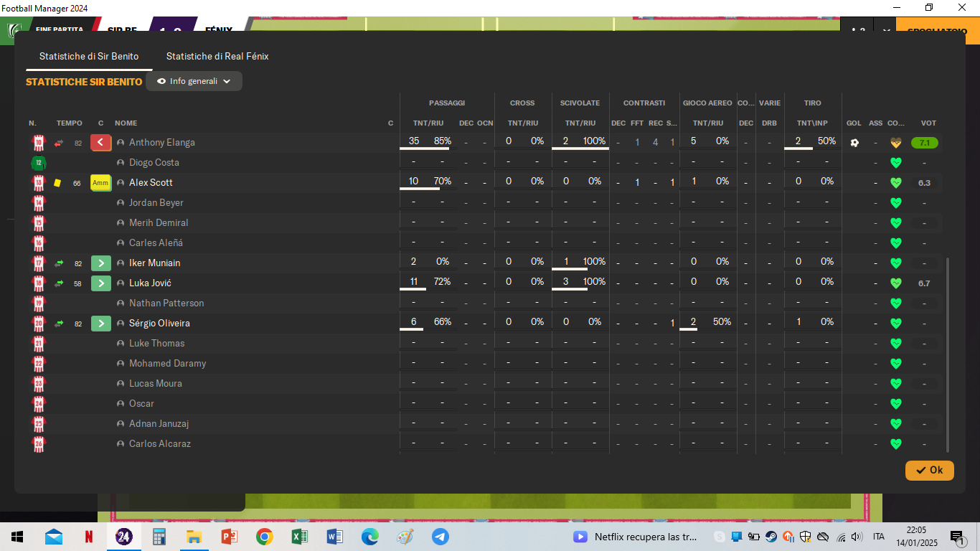
Task: Sort by the GOL column header
Action: (854, 123)
